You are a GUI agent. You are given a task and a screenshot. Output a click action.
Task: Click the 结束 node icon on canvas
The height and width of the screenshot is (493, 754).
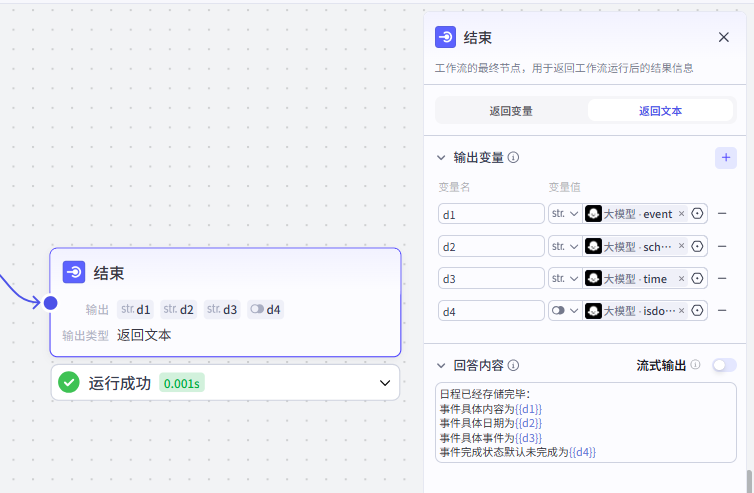(74, 273)
